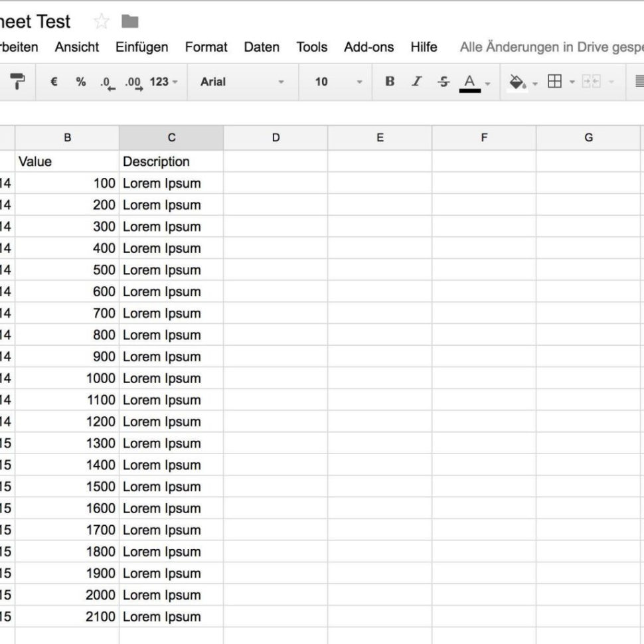Select Lorem Ipsum in the 1200 row
Screen dimensions: 644x644
[171, 422]
